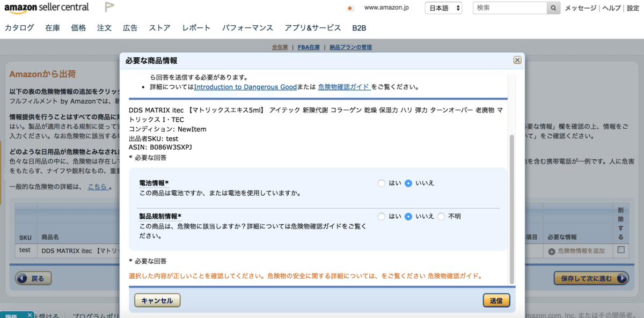This screenshot has width=644, height=318.
Task: Open the 注文 menu
Action: click(x=104, y=28)
